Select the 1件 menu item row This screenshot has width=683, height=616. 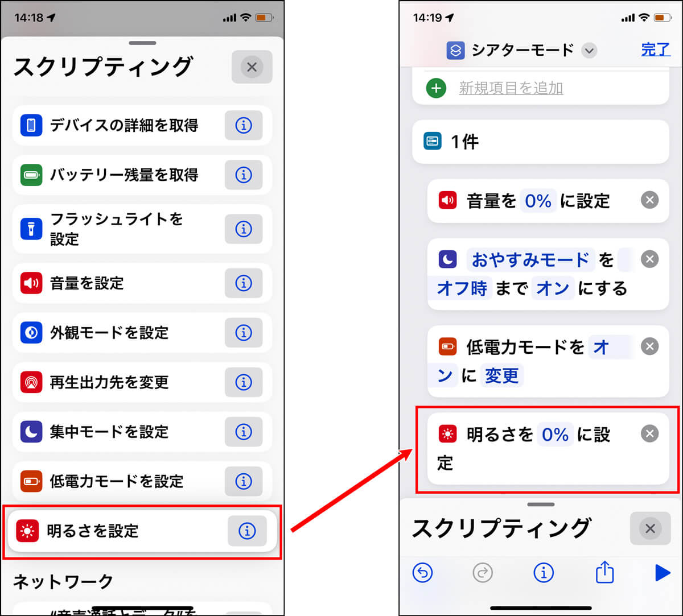(541, 142)
